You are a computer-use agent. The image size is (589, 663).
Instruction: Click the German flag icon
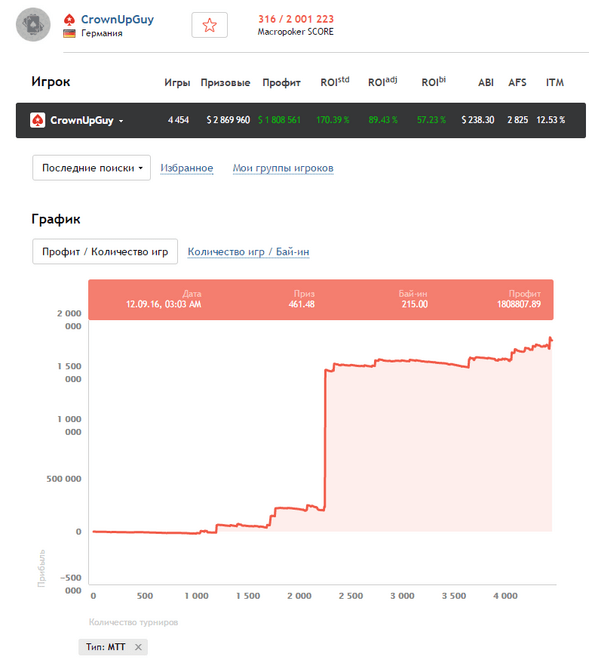pyautogui.click(x=69, y=33)
